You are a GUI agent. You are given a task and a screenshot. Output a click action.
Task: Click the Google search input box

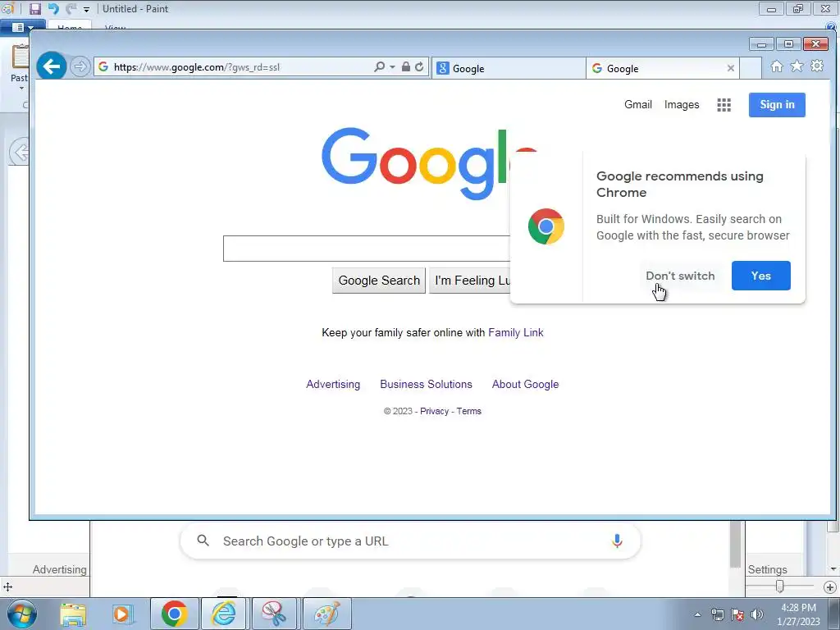(x=367, y=249)
